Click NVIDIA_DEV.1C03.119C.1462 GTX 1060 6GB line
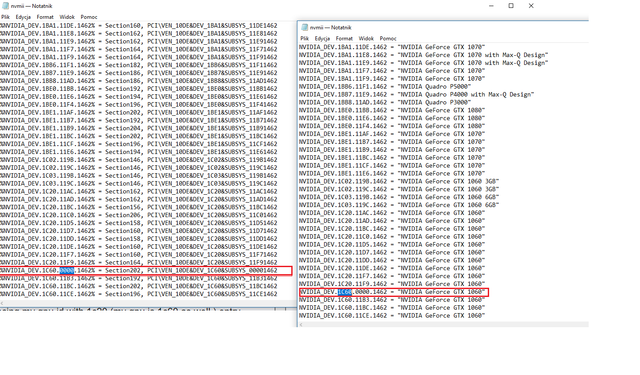Screen dimensions: 640x375 click(x=399, y=205)
